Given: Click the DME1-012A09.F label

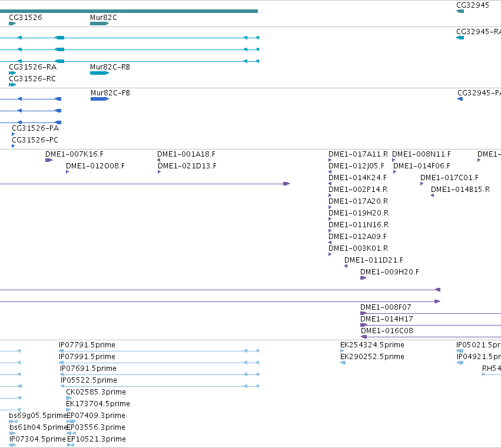Looking at the screenshot, I should point(357,237).
